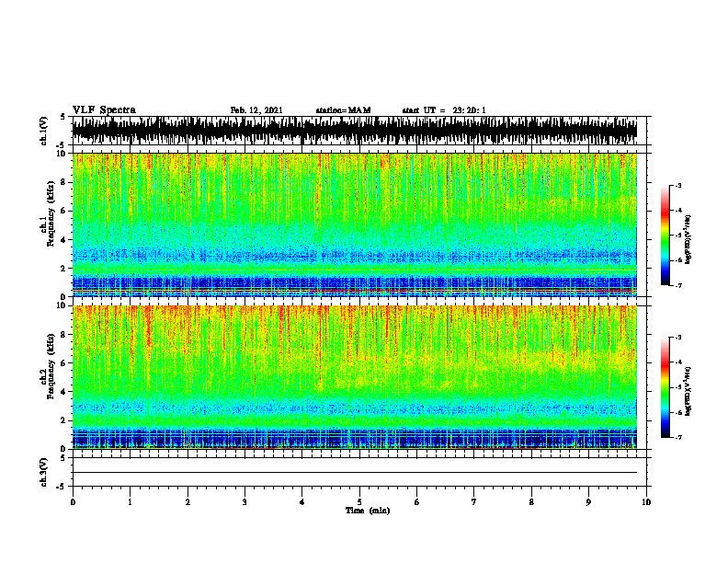This screenshot has width=728, height=563.
Task: Click the date 'Feb. 12, 2021'
Action: click(x=256, y=110)
